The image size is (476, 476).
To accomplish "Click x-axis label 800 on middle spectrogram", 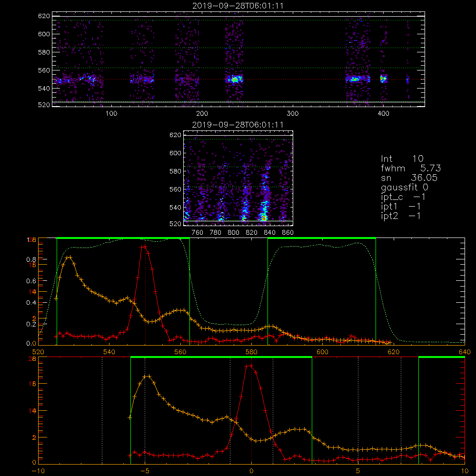I will pos(233,233).
